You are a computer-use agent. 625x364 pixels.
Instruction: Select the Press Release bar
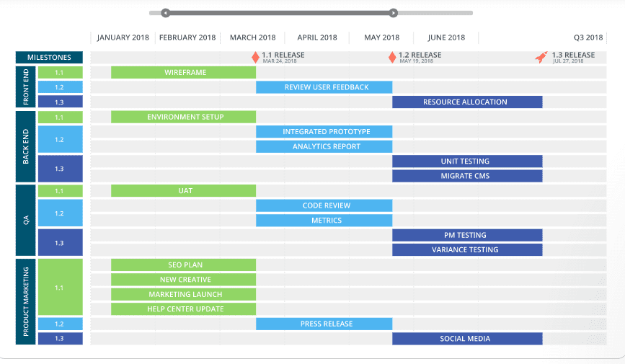pyautogui.click(x=324, y=324)
